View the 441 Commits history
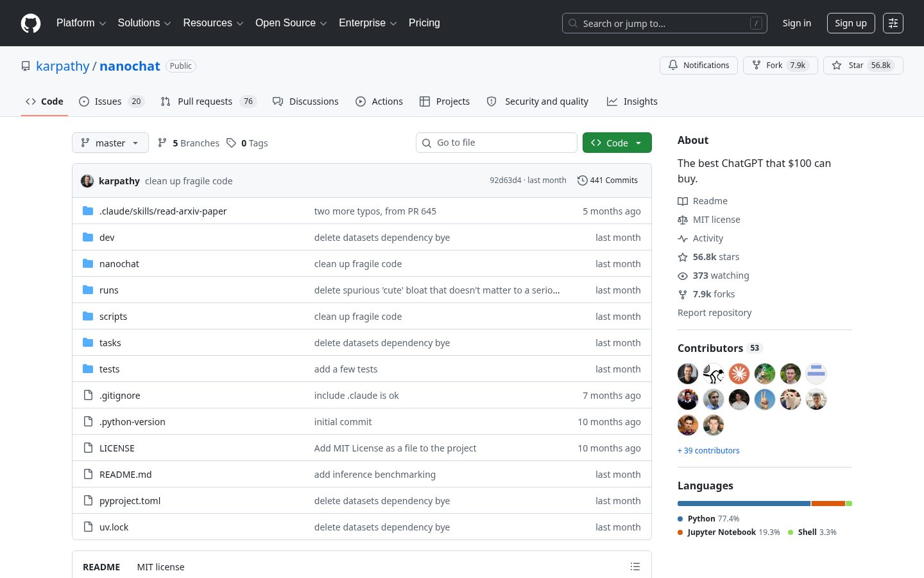Screen dimensions: 924x578 [608, 180]
